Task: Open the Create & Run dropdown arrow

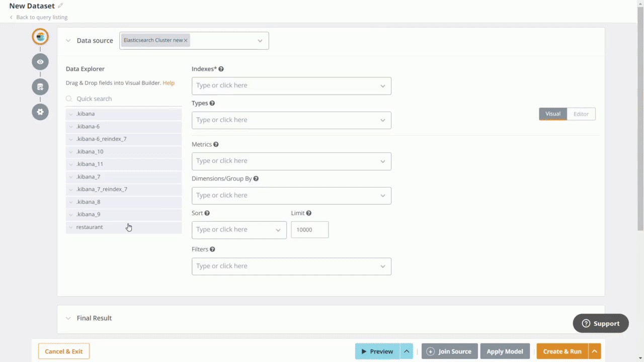Action: (x=594, y=351)
